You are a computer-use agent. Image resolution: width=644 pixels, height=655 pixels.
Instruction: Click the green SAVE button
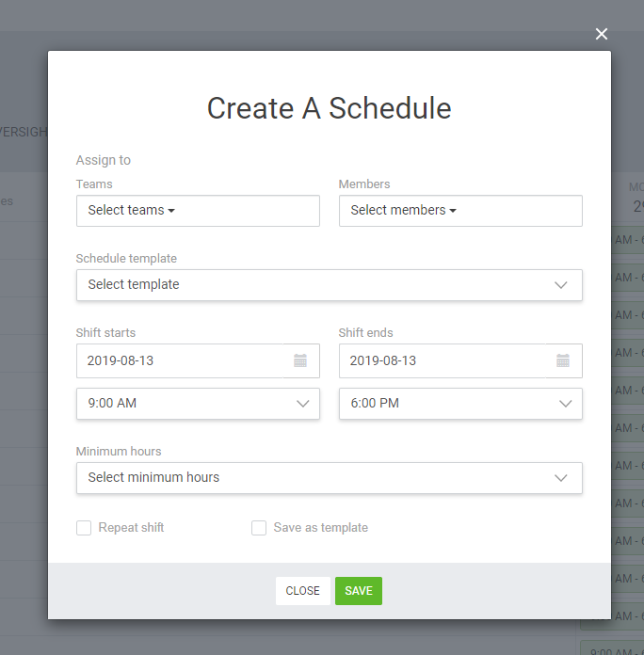(x=359, y=591)
